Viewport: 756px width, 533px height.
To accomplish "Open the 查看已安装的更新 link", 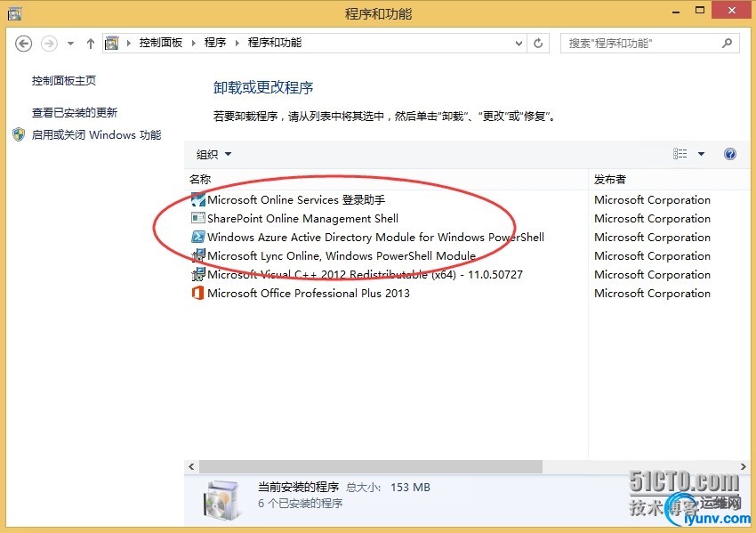I will 75,113.
